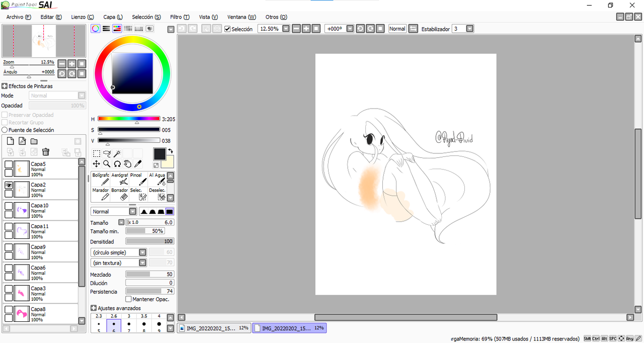Choose the Bolígrafo pen brush

[x=101, y=179]
